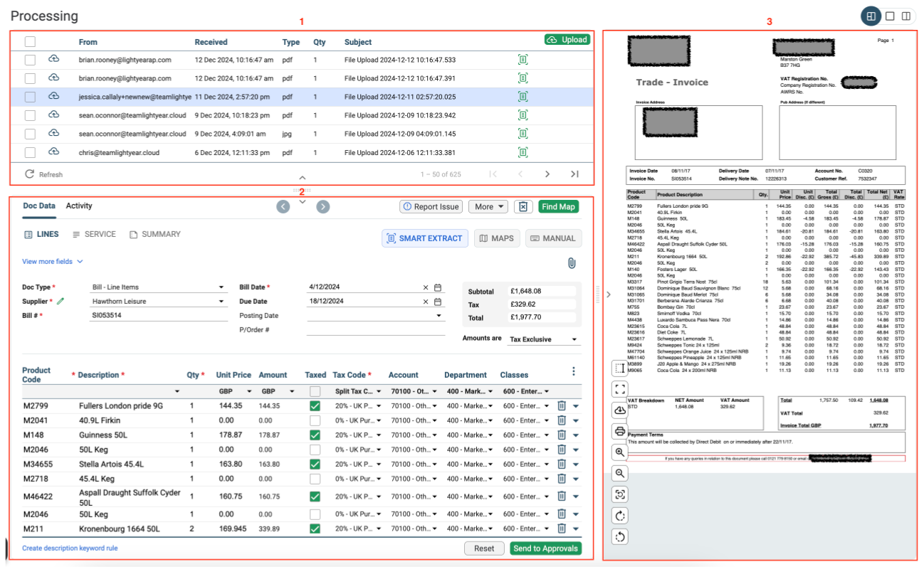Click the Bill # input field

point(159,315)
